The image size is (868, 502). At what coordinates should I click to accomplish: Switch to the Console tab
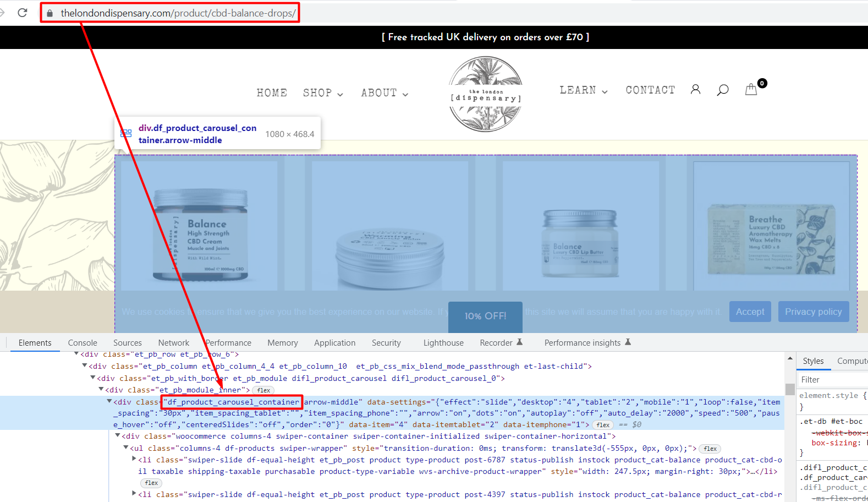tap(83, 343)
